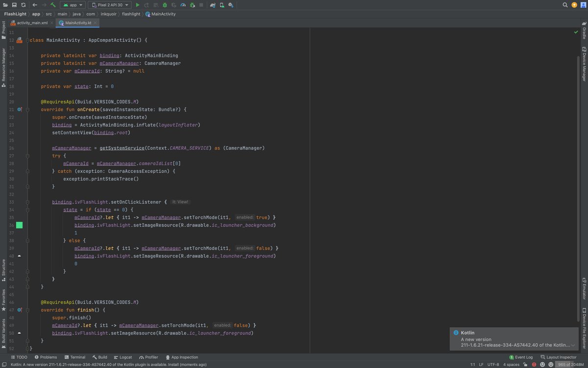Viewport: 588px width, 368px height.
Task: Click the Sync/Reload from disk icon
Action: 24,5
